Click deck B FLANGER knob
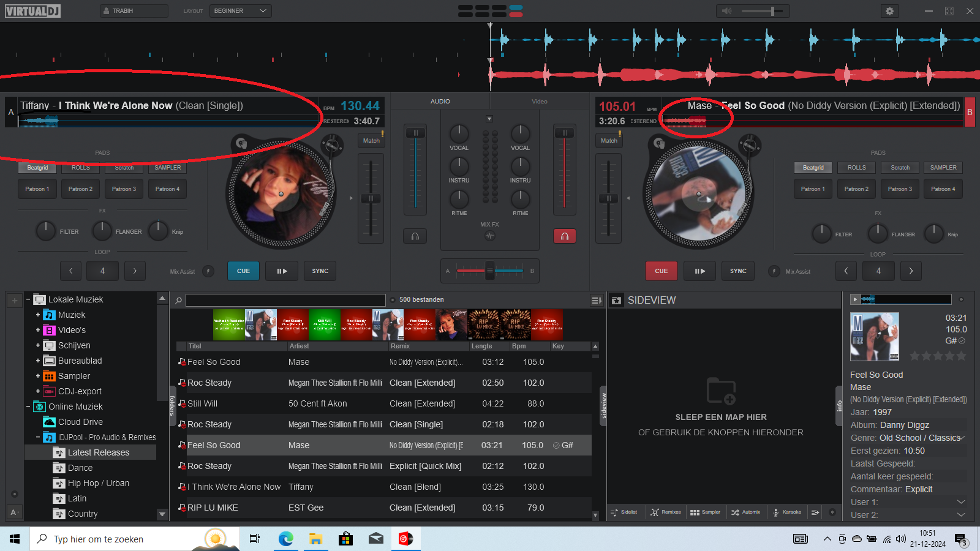This screenshot has height=551, width=980. 877,233
